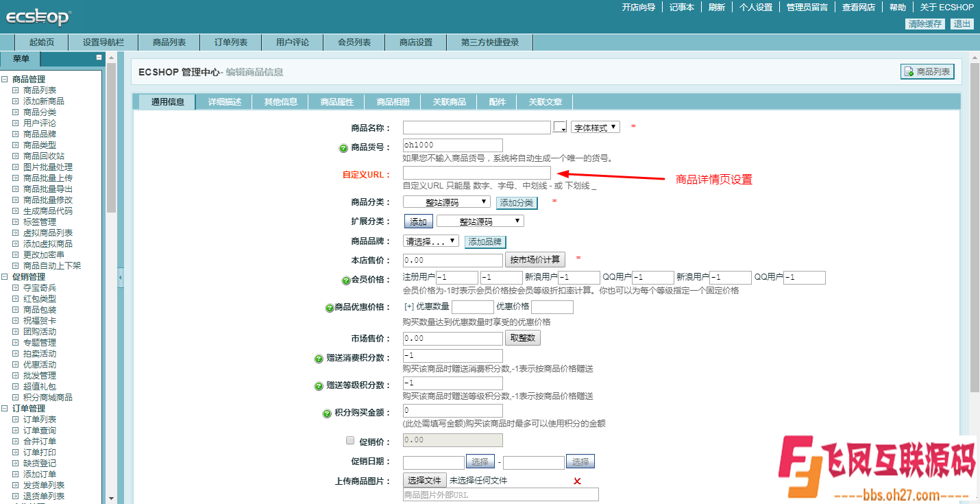Image resolution: width=980 pixels, height=504 pixels.
Task: Focus the 商品名称 input field
Action: [x=477, y=128]
